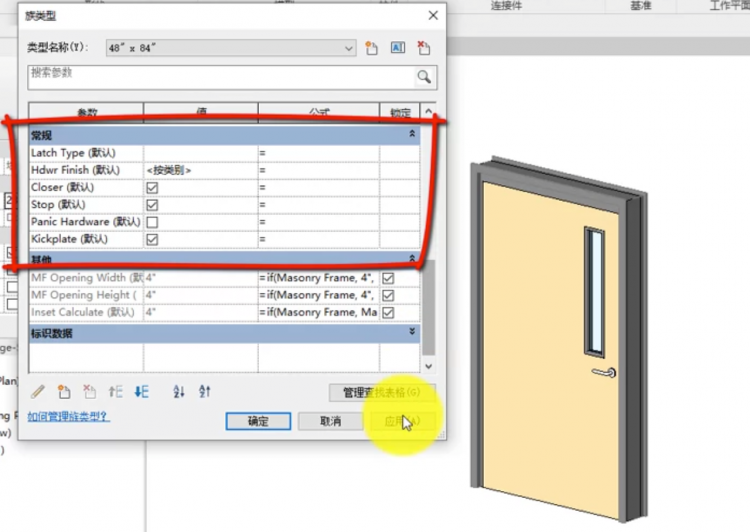Click the Move Parameter Down arrow icon
Screen dimensions: 750x532
(141, 392)
